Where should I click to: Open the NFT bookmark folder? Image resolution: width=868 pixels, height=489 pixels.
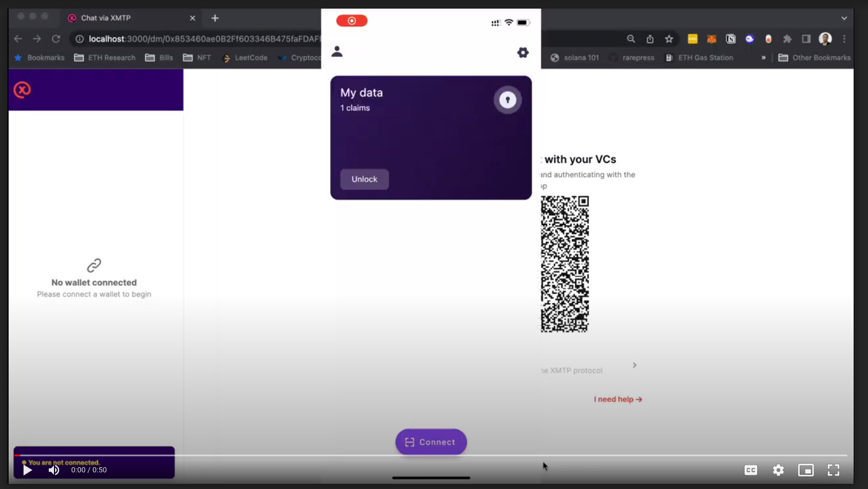click(197, 57)
